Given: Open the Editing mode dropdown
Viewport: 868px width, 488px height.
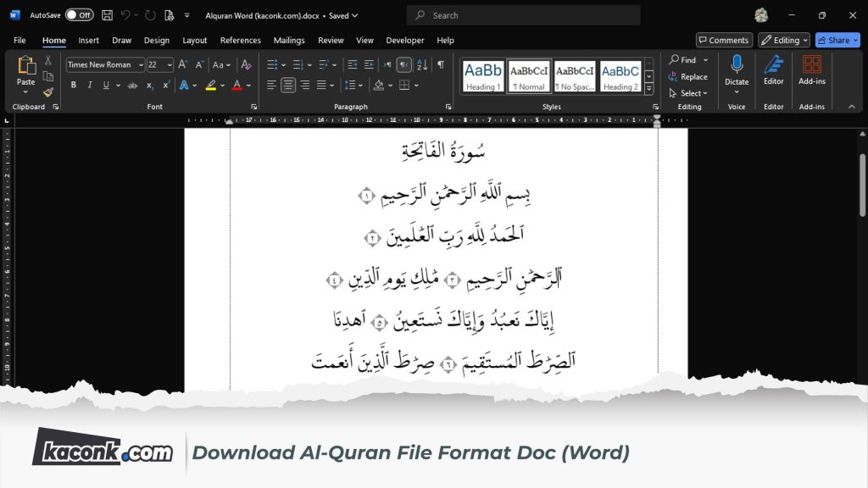Looking at the screenshot, I should tap(784, 40).
